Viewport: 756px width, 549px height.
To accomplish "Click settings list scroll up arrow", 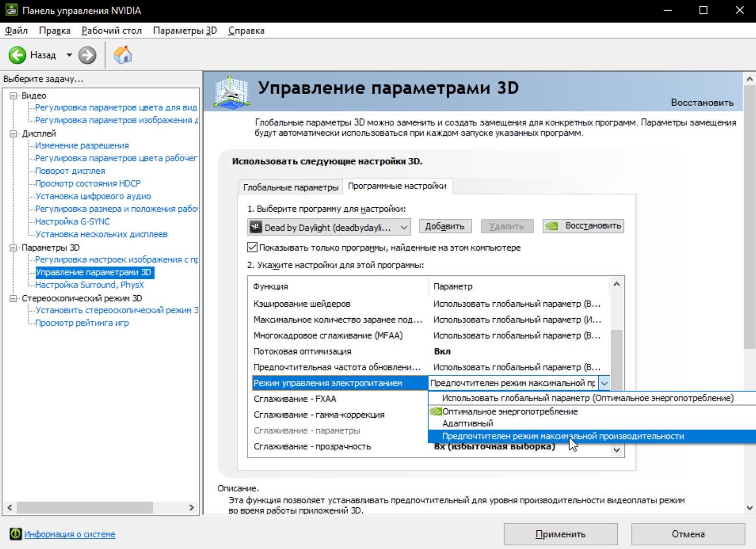I will [617, 284].
